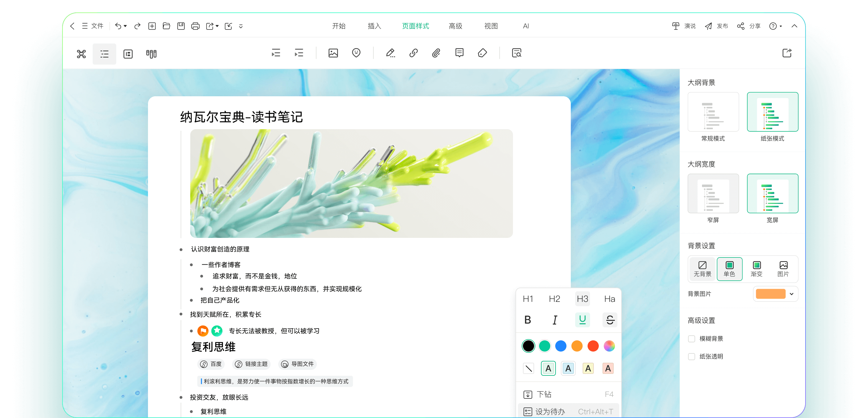
Task: Switch to mind map view icon
Action: (81, 54)
